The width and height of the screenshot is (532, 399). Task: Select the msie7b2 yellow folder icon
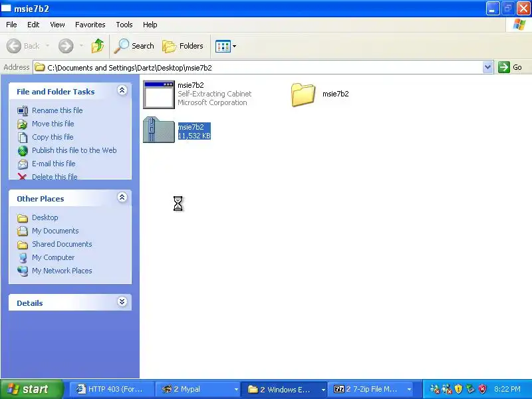click(x=303, y=94)
